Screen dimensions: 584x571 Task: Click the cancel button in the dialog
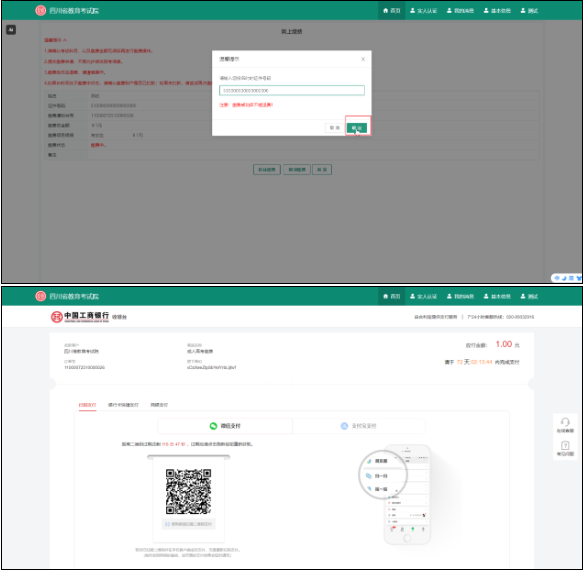[334, 128]
